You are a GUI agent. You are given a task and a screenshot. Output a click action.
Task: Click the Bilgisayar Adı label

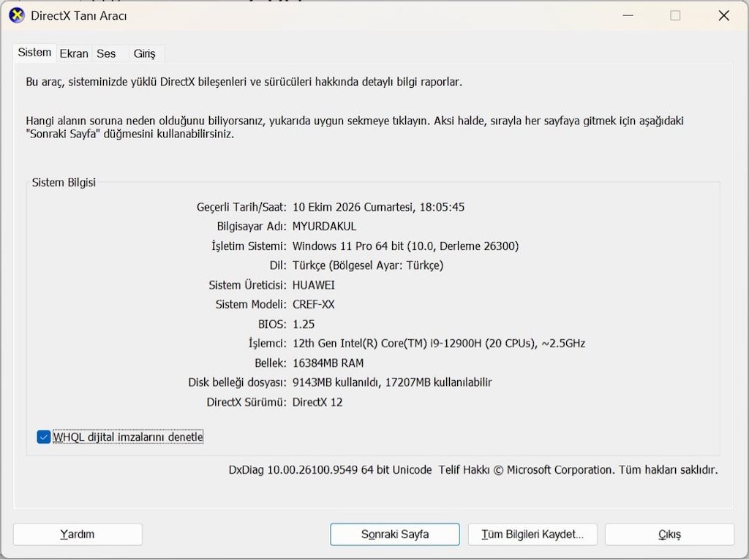252,227
